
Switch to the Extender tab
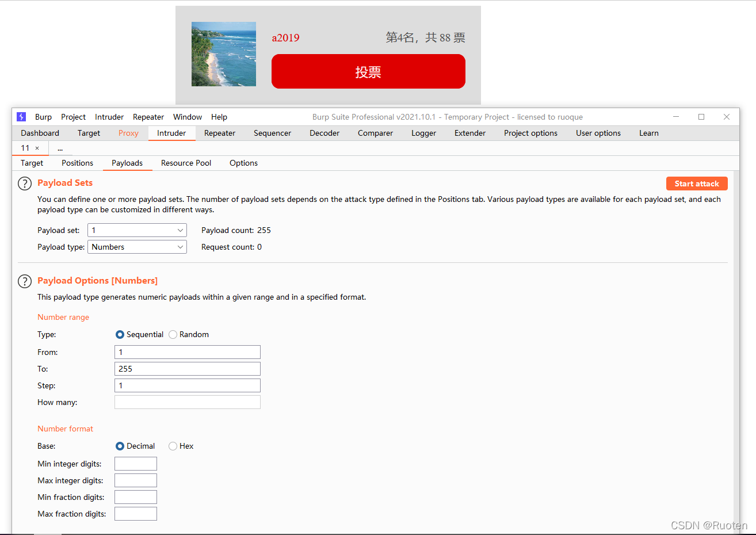tap(470, 133)
